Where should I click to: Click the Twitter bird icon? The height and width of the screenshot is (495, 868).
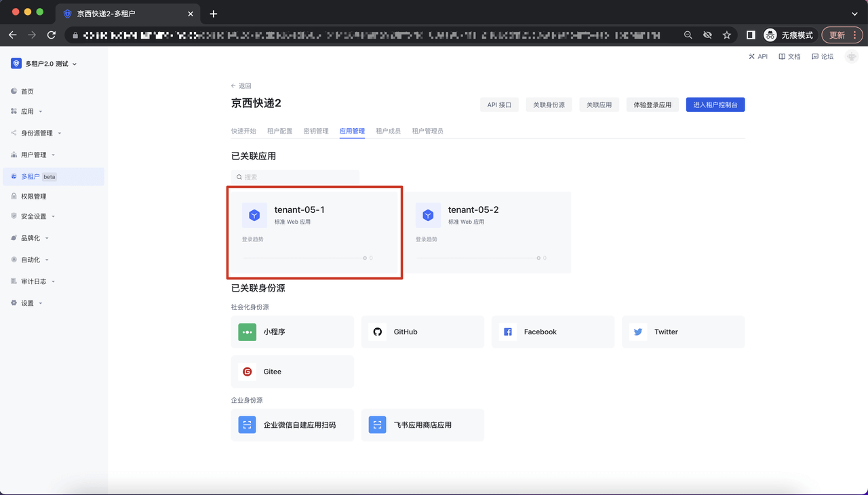coord(637,332)
